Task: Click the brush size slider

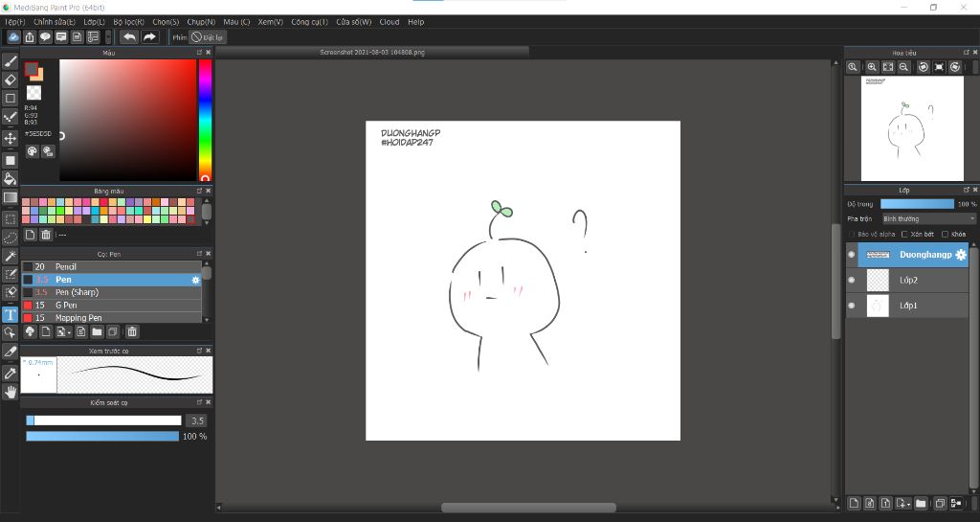Action: (x=103, y=420)
